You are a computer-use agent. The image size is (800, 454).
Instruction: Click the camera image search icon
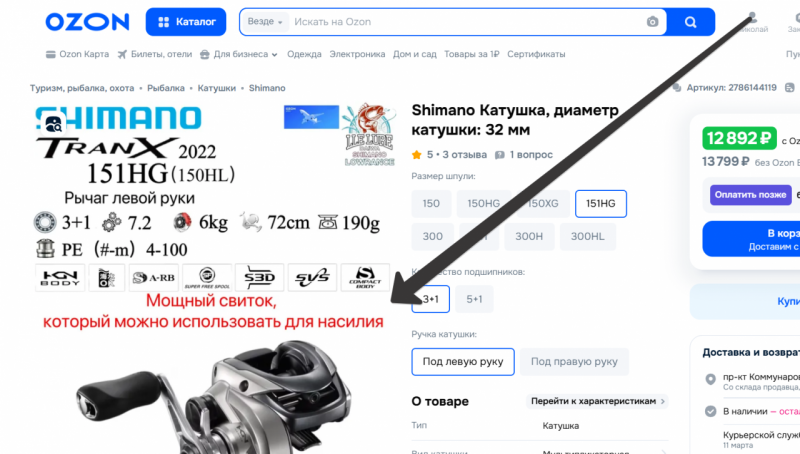(652, 22)
